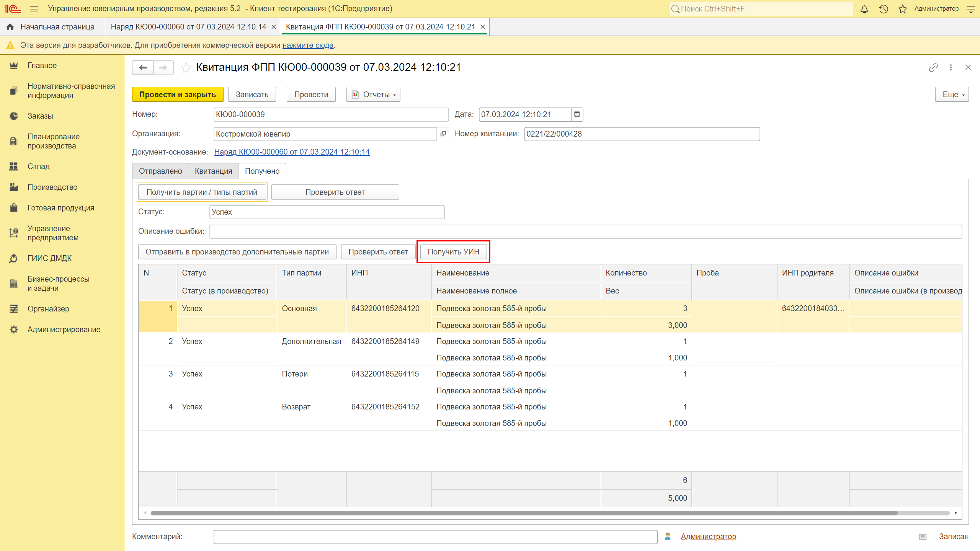Click Проверить ответ beside Получить УИН
The width and height of the screenshot is (980, 551).
point(378,252)
